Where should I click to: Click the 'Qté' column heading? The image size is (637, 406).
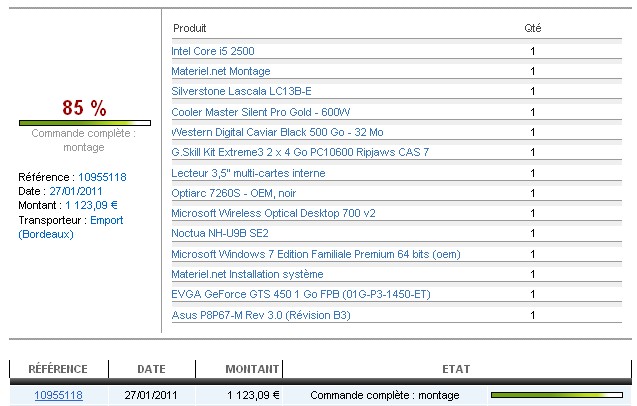533,28
